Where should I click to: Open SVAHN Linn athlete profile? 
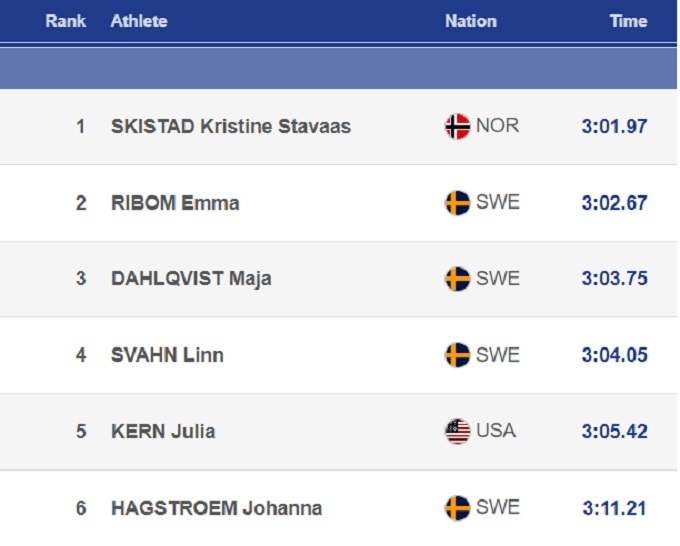(167, 355)
